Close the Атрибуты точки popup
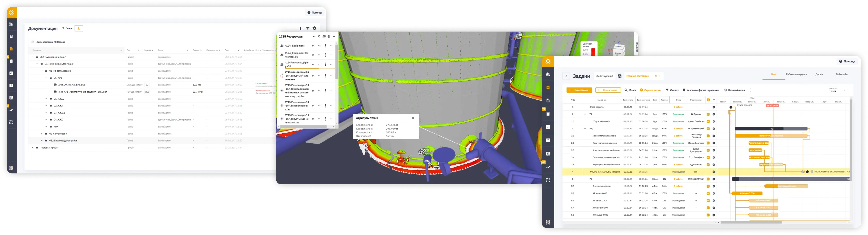Screen dimensions: 868x235 (x=413, y=118)
